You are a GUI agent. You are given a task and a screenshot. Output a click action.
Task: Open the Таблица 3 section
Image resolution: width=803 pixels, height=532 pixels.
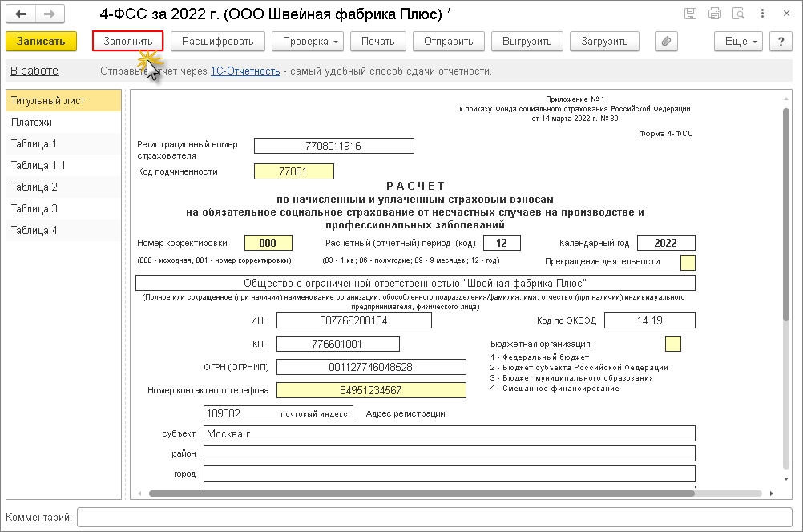[x=63, y=208]
